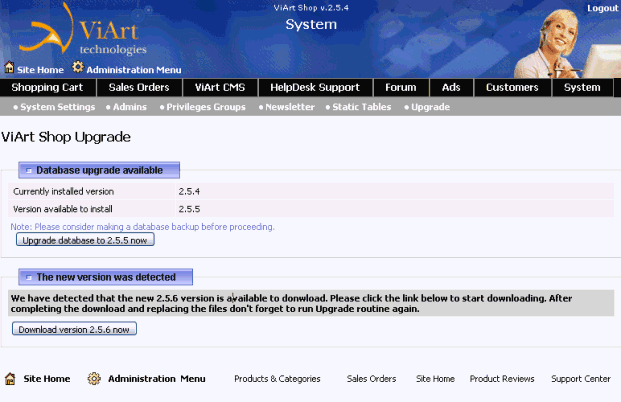Go to Newsletter submenu
Viewport: 621px width, 402px height.
click(290, 107)
